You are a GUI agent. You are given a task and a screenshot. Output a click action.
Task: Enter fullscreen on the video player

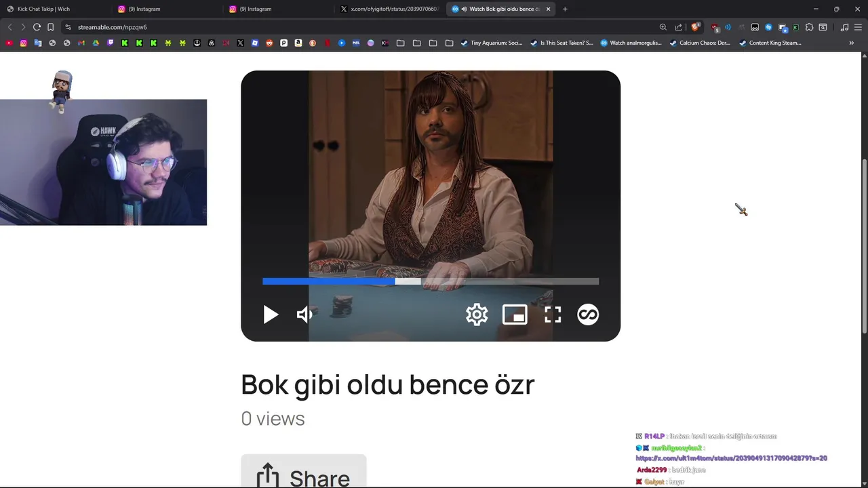click(553, 314)
